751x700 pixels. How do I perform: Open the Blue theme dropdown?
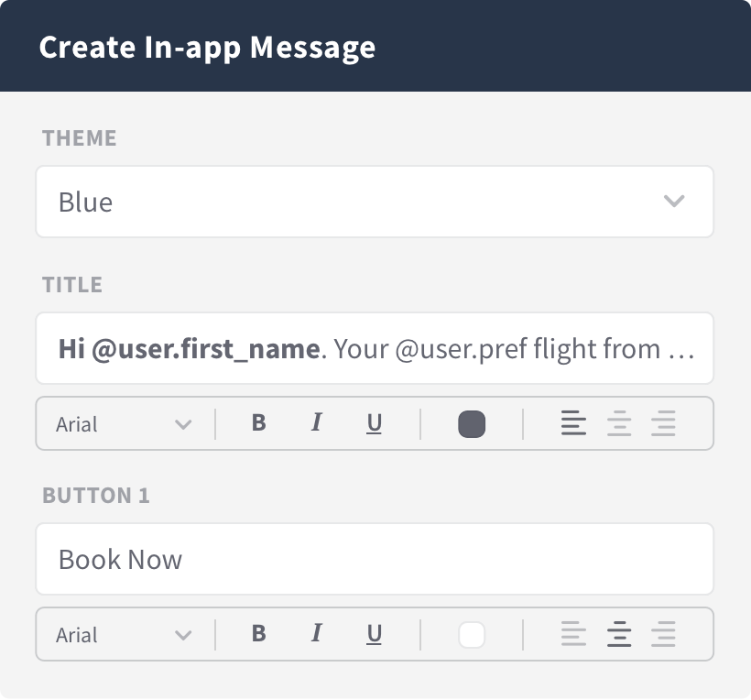[x=375, y=202]
